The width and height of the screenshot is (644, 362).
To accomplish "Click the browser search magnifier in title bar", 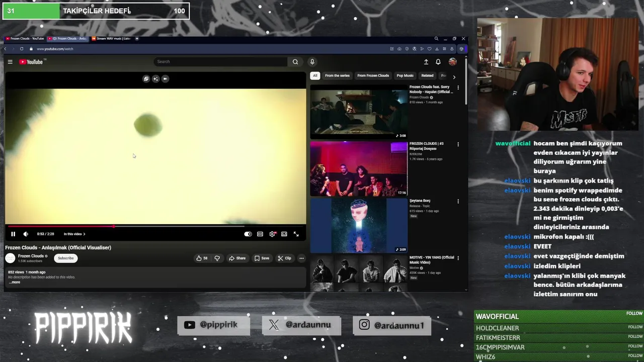I will click(436, 39).
